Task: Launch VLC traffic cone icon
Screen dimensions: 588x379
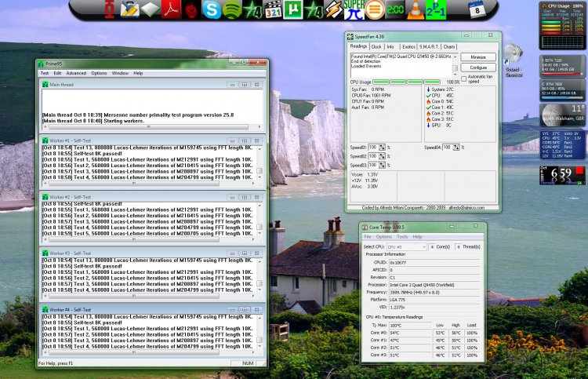Action: click(x=415, y=9)
